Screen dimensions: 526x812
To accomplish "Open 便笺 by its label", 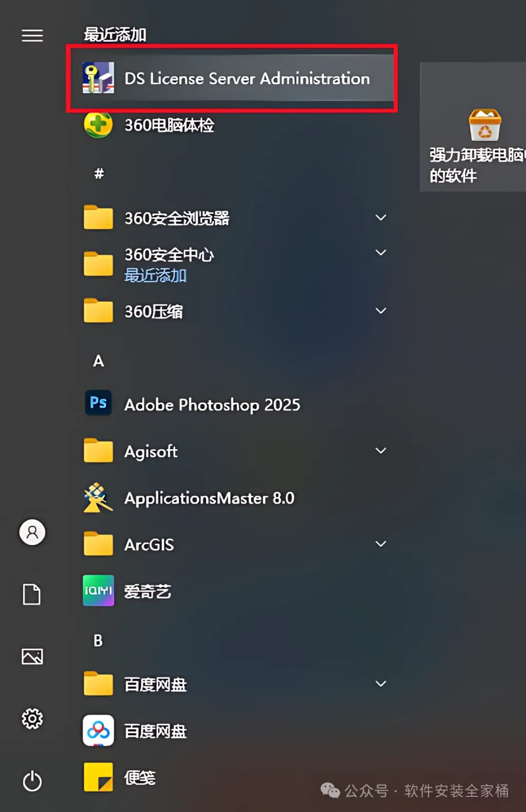I will pos(140,778).
